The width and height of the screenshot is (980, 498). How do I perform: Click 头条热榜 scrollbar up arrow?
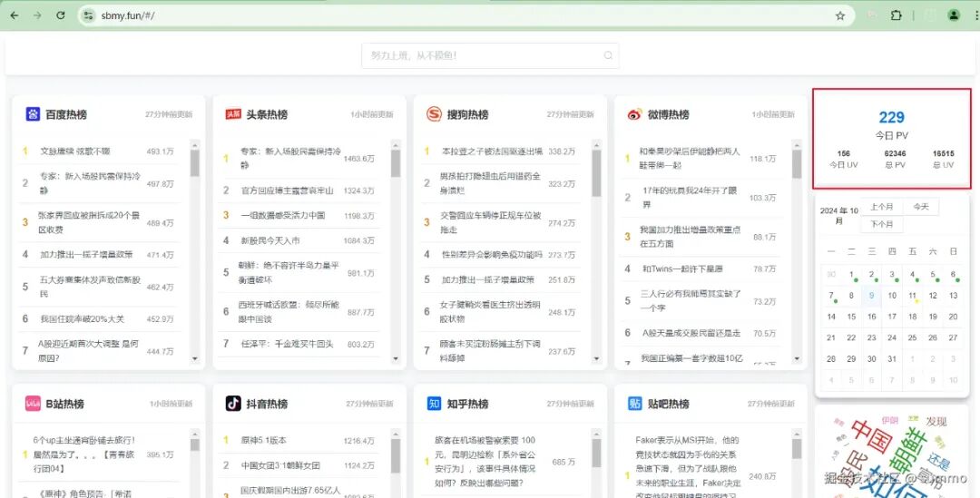pos(396,145)
